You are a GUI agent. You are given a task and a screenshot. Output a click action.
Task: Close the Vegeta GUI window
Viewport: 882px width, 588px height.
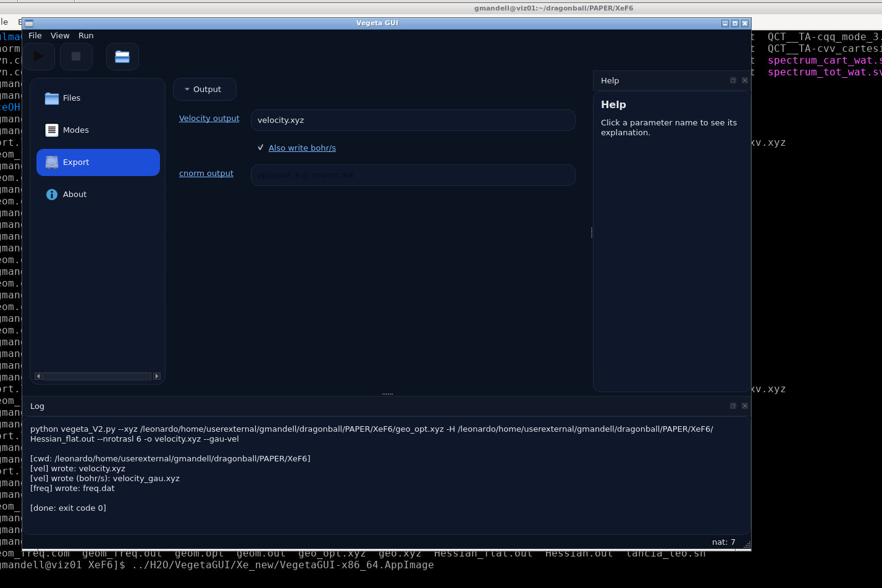pos(745,23)
